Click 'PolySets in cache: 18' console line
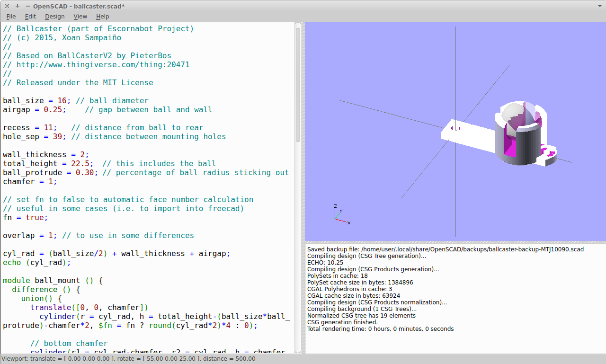Image resolution: width=606 pixels, height=364 pixels. [338, 275]
